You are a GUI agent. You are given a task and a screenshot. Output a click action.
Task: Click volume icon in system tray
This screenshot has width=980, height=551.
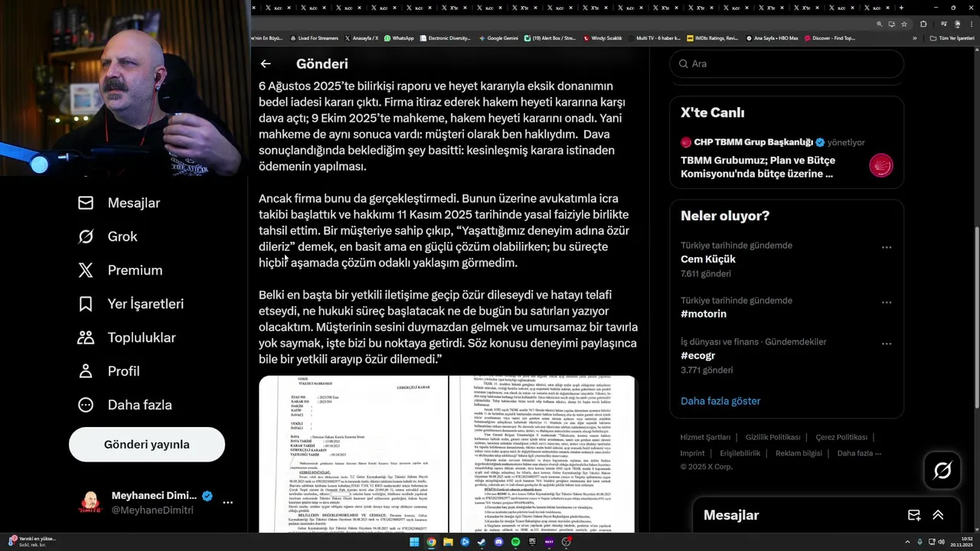coord(941,542)
